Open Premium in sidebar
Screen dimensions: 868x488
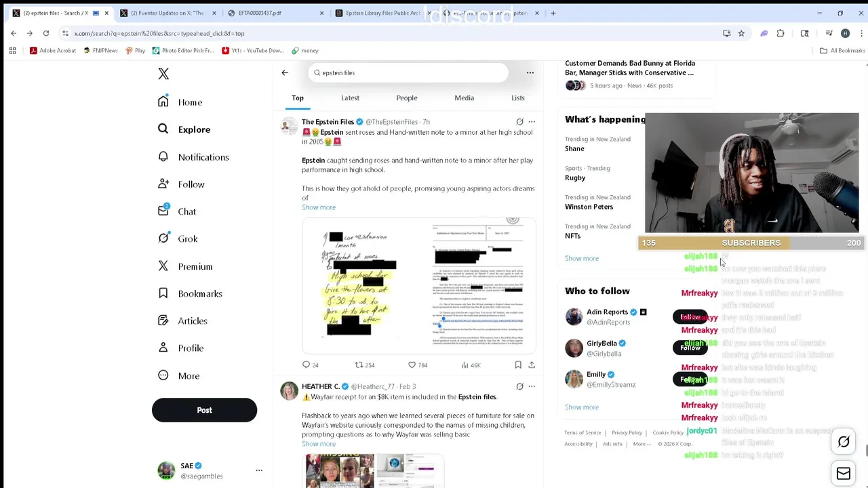point(185,266)
